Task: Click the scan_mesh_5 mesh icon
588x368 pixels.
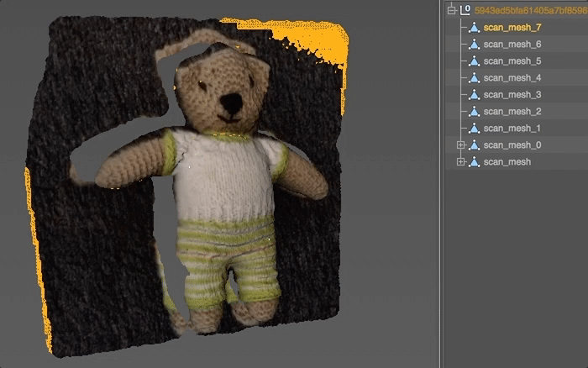Action: point(474,61)
